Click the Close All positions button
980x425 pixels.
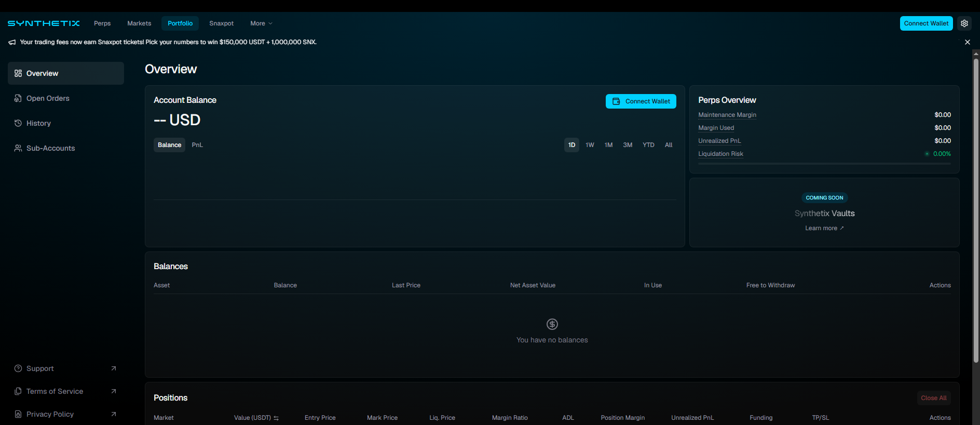pyautogui.click(x=934, y=398)
